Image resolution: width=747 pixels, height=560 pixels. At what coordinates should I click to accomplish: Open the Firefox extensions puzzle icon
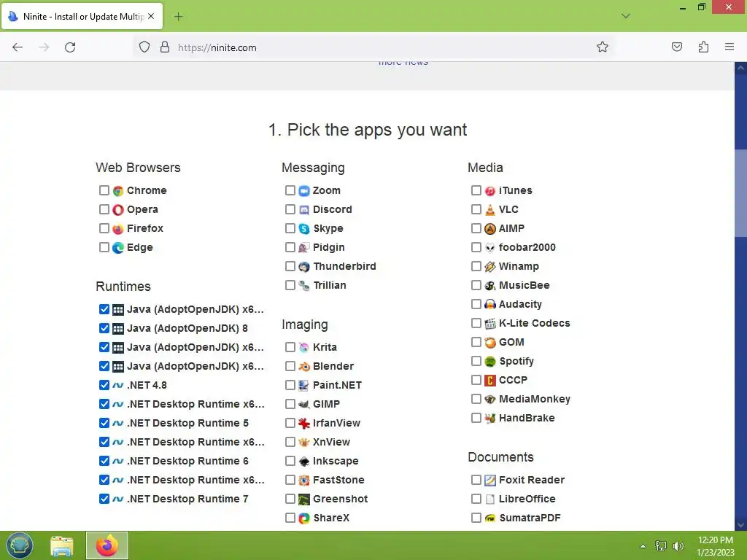tap(703, 47)
